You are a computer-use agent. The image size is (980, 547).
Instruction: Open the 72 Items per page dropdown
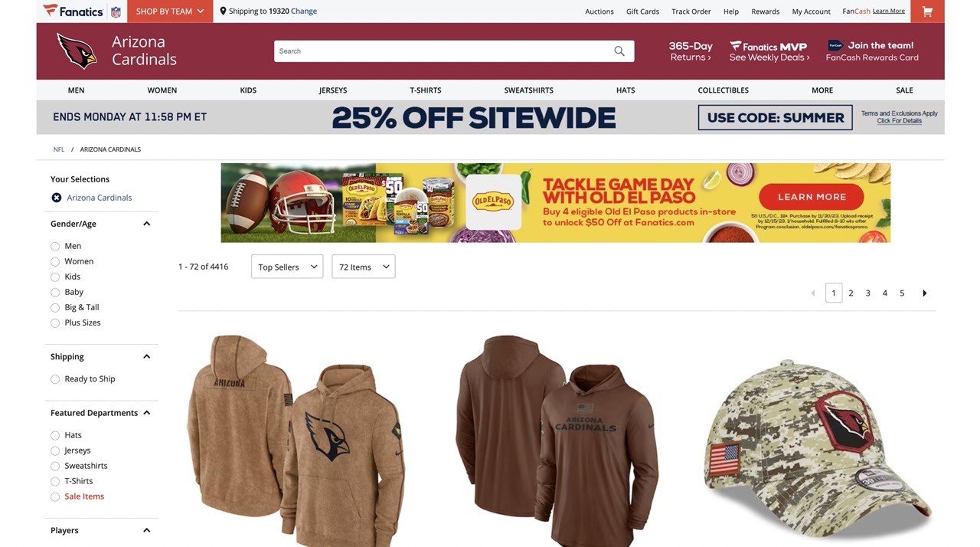tap(364, 267)
